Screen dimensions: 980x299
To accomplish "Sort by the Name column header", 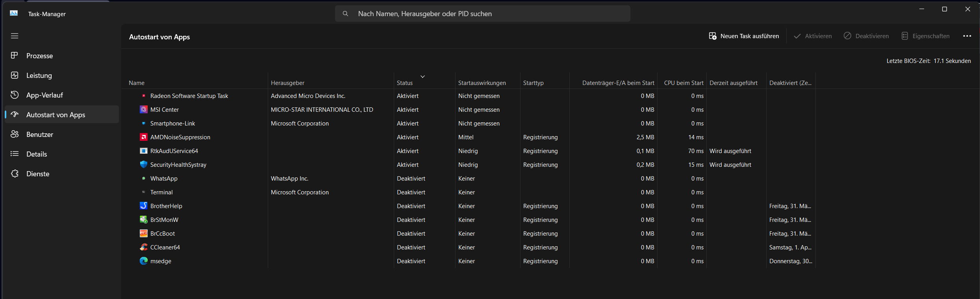I will point(137,83).
